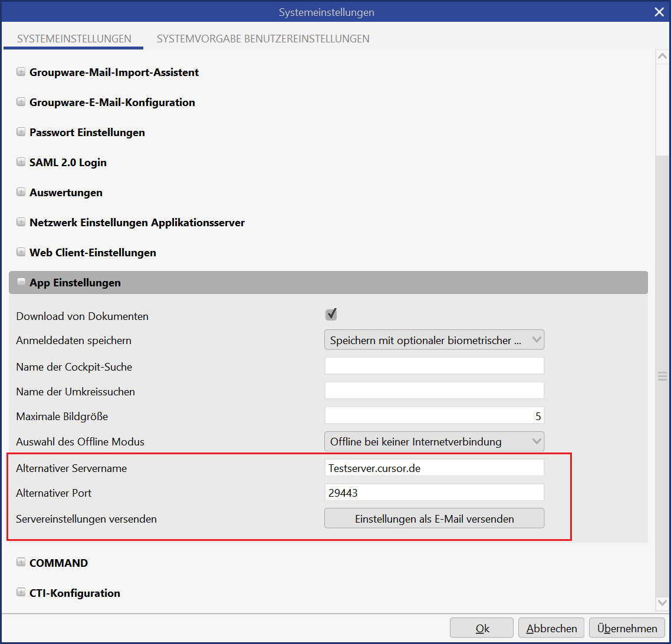Click Einstellungen als E-Mail versenden button
Screen dimensions: 671x644
[x=434, y=519]
